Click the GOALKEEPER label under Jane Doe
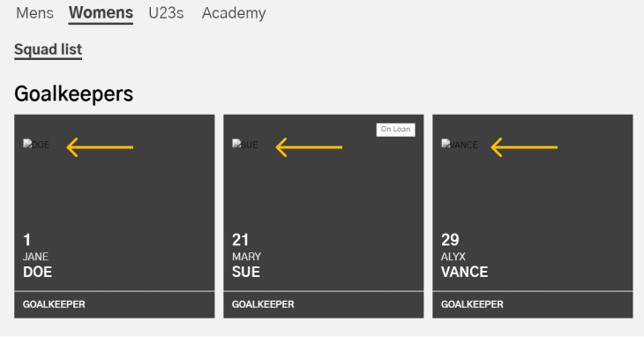Viewport: 644px width, 337px height. (x=54, y=304)
